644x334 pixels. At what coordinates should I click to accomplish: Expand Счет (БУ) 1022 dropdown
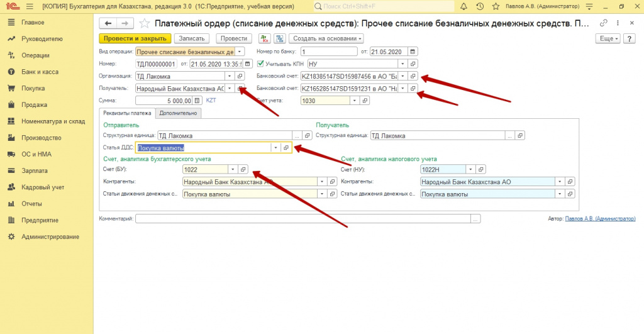point(233,169)
